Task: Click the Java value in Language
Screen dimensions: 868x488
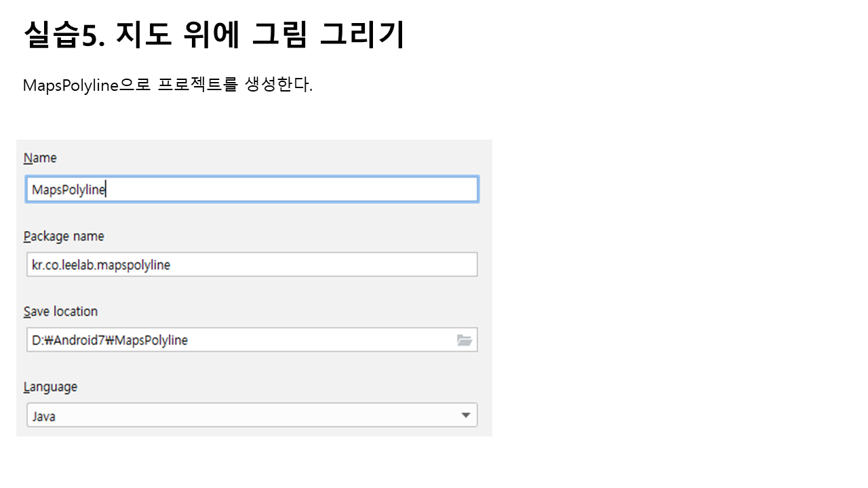Action: 43,416
